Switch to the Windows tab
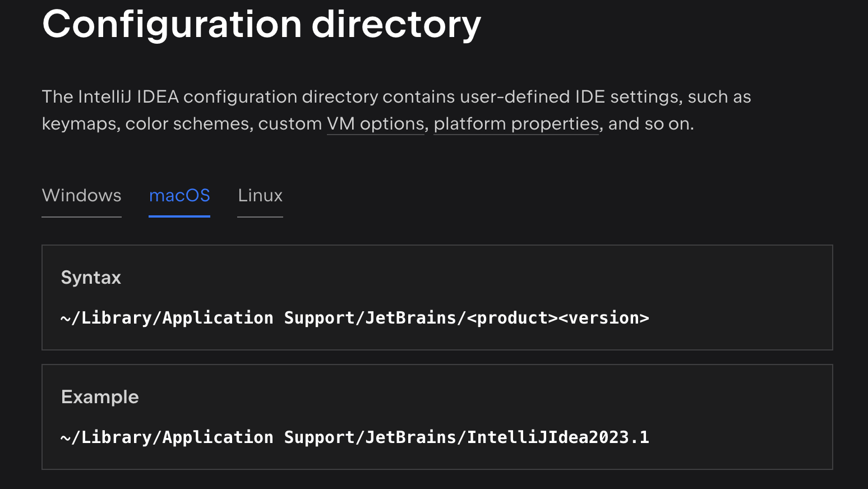Viewport: 868px width, 489px height. [x=81, y=195]
